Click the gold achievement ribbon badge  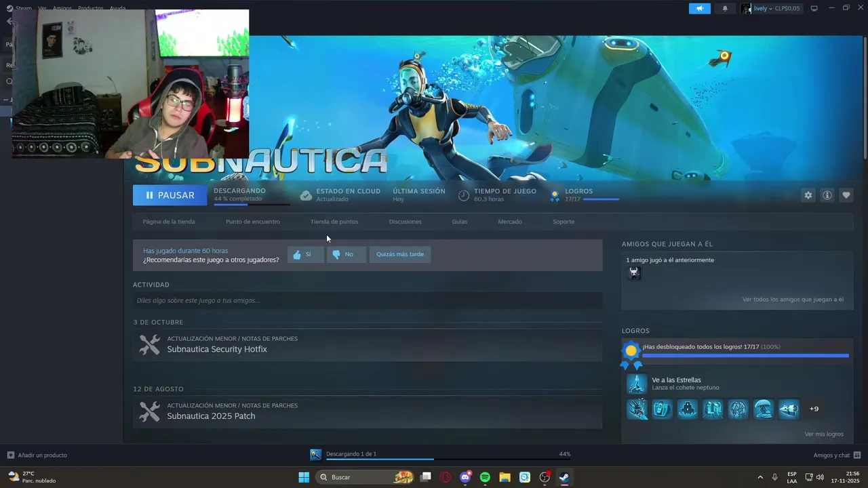click(631, 354)
